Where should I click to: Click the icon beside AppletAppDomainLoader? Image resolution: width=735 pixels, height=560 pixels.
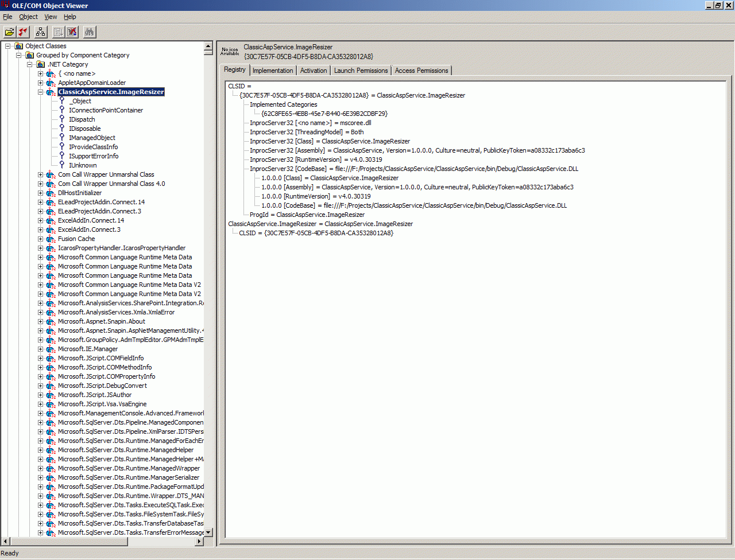coord(51,83)
